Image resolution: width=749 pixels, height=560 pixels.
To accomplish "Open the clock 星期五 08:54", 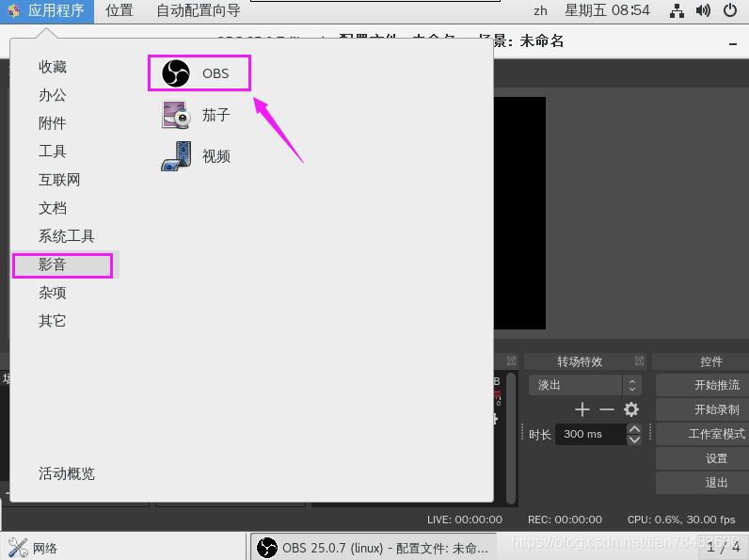I will pyautogui.click(x=607, y=10).
